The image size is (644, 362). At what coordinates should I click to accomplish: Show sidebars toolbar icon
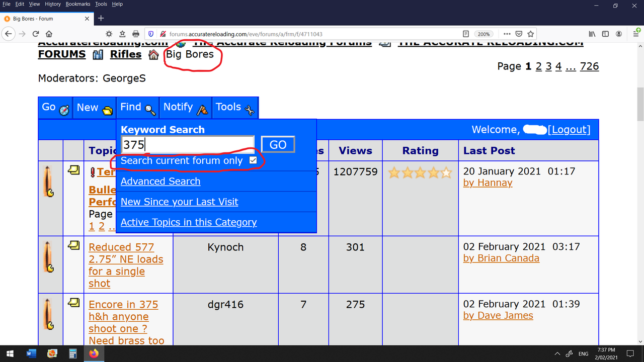[x=605, y=34]
